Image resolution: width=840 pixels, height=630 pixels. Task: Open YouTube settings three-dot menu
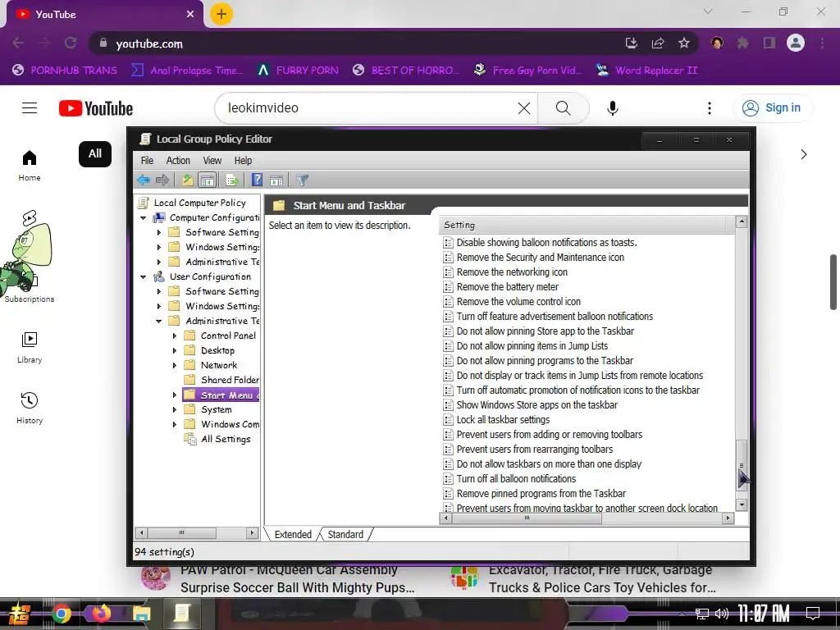[x=710, y=108]
